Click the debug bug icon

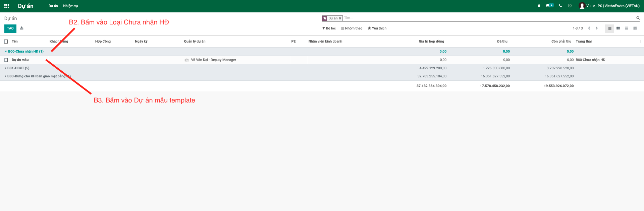pyautogui.click(x=539, y=6)
